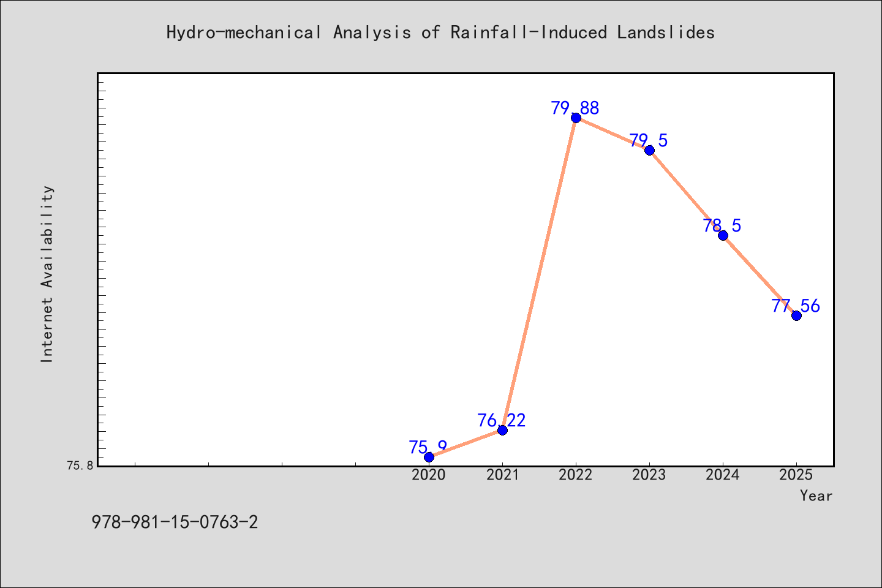This screenshot has width=882, height=588.
Task: Select the data label 75.9
Action: [428, 448]
